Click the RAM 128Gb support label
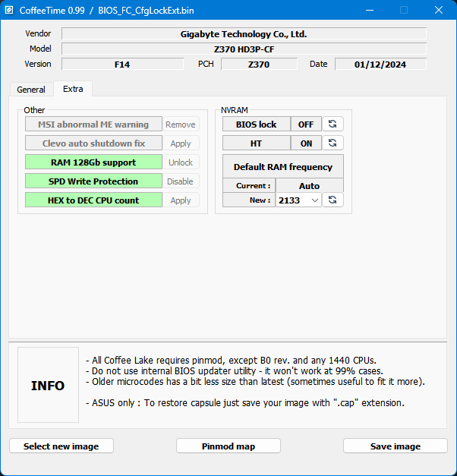The height and width of the screenshot is (476, 457). pos(93,162)
